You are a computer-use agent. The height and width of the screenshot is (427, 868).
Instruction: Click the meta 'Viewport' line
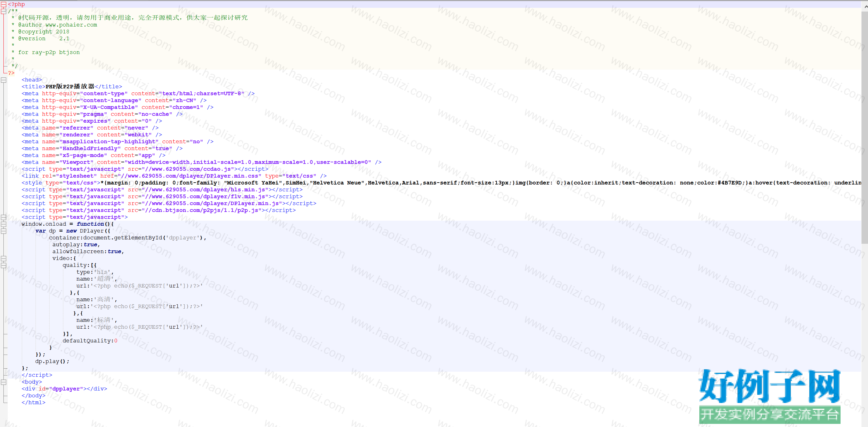pyautogui.click(x=201, y=162)
